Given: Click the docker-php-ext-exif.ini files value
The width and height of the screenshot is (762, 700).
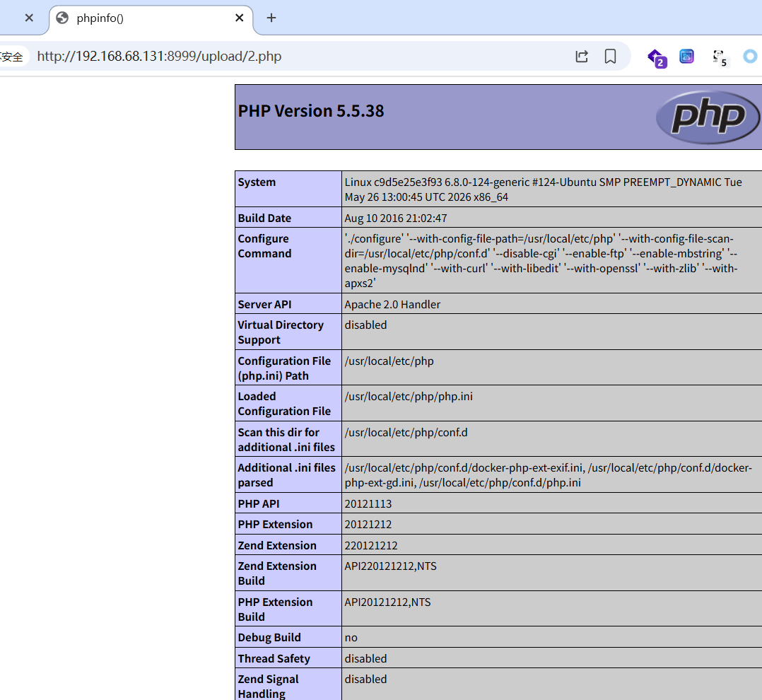Looking at the screenshot, I should 549,475.
